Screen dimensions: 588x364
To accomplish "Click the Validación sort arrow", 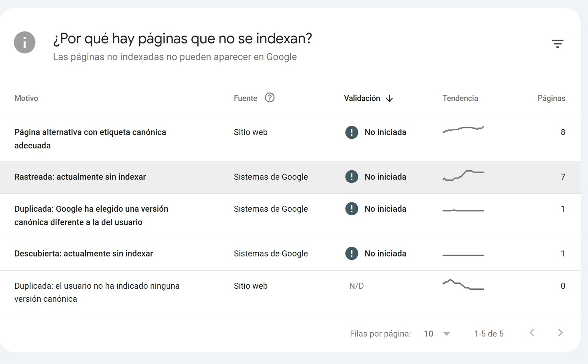I will click(389, 99).
